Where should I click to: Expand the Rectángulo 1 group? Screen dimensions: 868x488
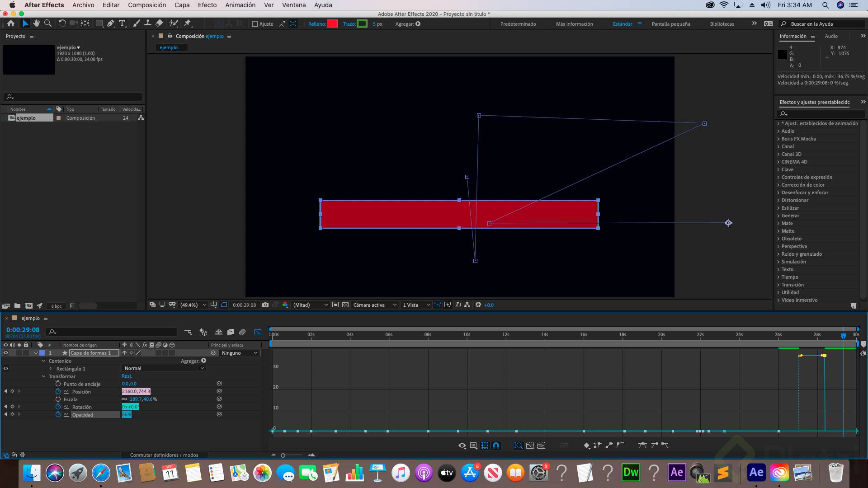point(51,369)
